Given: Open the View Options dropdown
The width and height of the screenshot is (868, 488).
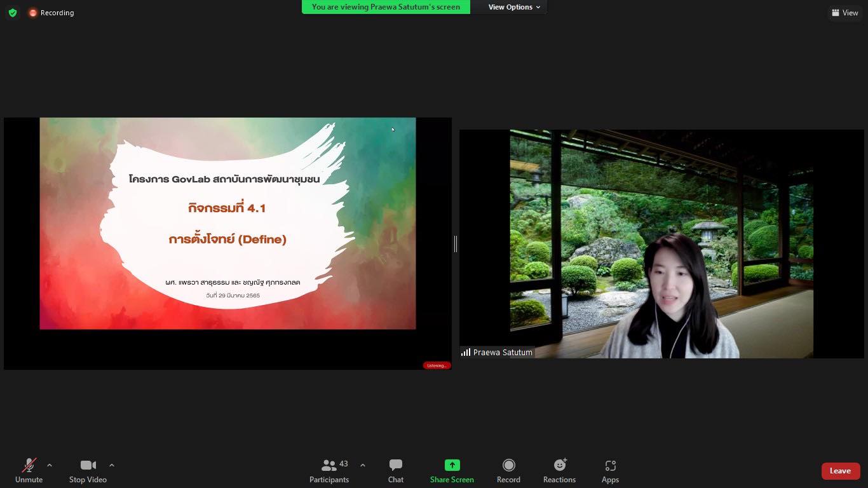Looking at the screenshot, I should 514,7.
